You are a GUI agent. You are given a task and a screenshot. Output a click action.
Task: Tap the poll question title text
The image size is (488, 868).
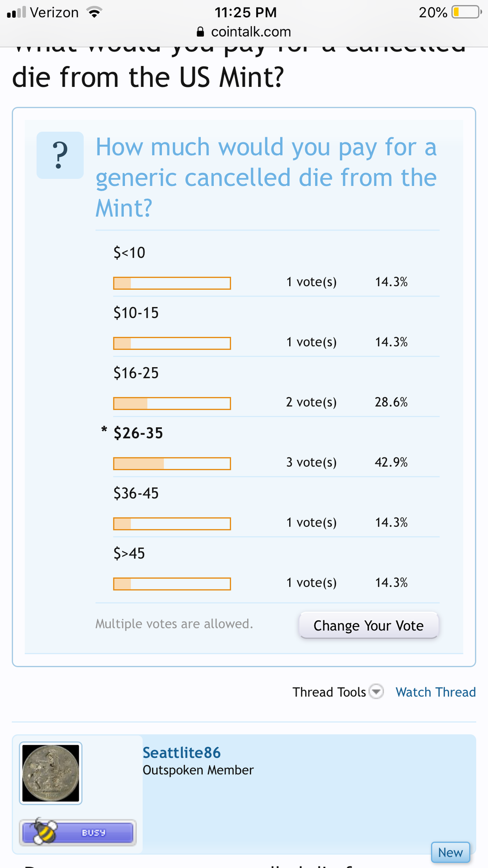(266, 177)
